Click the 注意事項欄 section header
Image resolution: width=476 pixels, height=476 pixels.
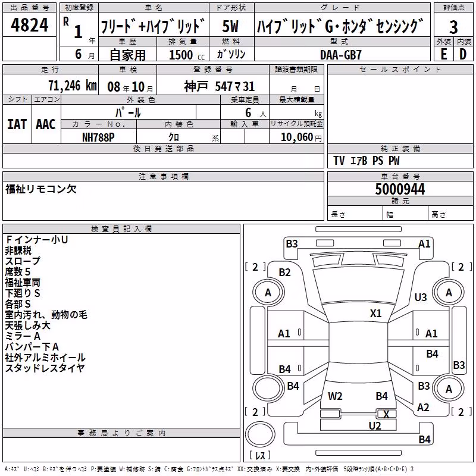[x=163, y=176]
